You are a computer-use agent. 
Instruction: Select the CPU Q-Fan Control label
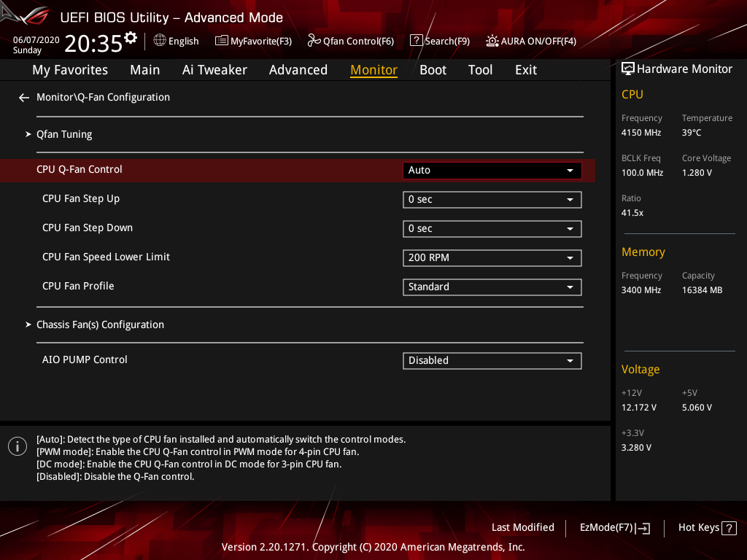(79, 169)
